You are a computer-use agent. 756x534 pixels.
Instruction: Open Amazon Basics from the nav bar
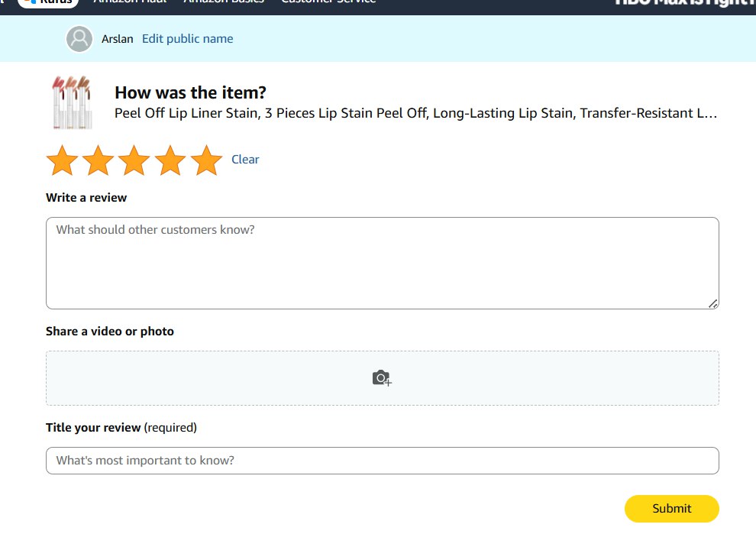[224, 2]
